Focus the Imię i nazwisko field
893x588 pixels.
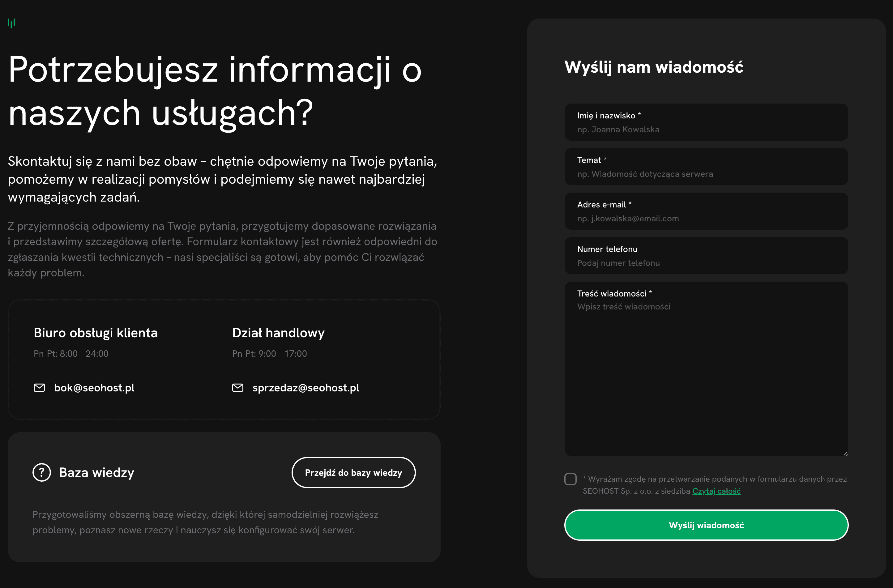tap(706, 130)
